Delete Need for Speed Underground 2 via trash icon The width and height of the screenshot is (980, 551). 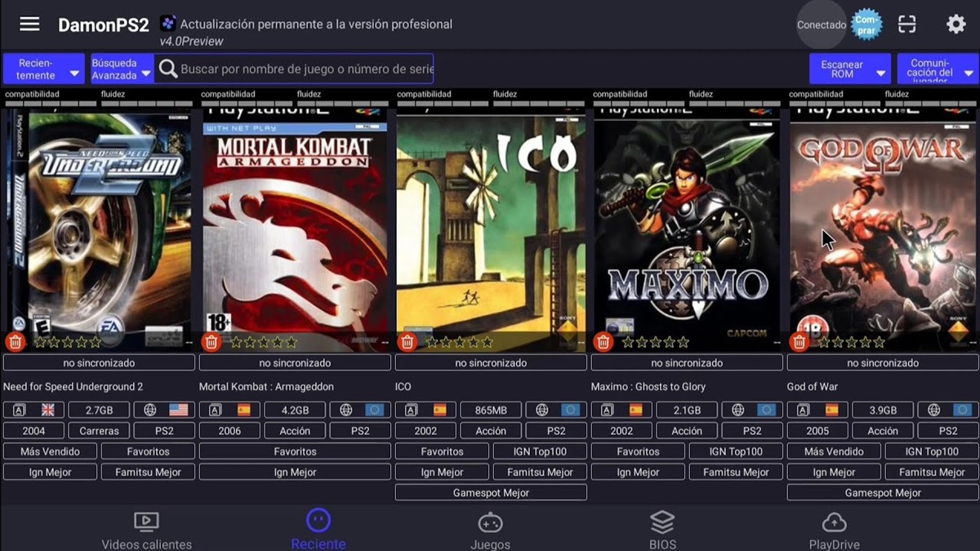(x=15, y=342)
